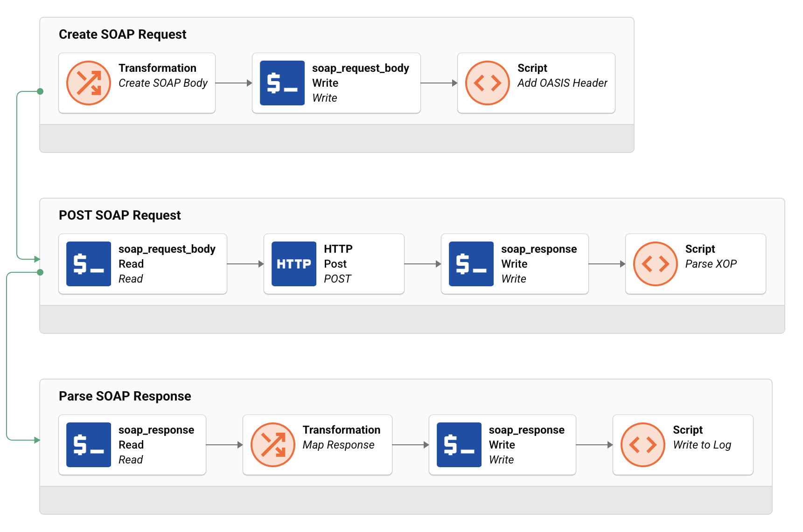
Task: Click the POST SOAP Request section title
Action: pos(120,215)
